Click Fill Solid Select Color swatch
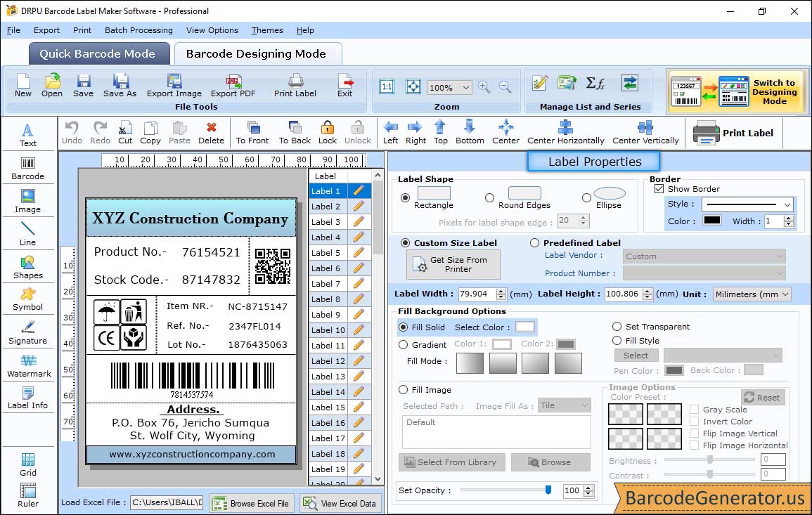The image size is (812, 515). (x=524, y=327)
